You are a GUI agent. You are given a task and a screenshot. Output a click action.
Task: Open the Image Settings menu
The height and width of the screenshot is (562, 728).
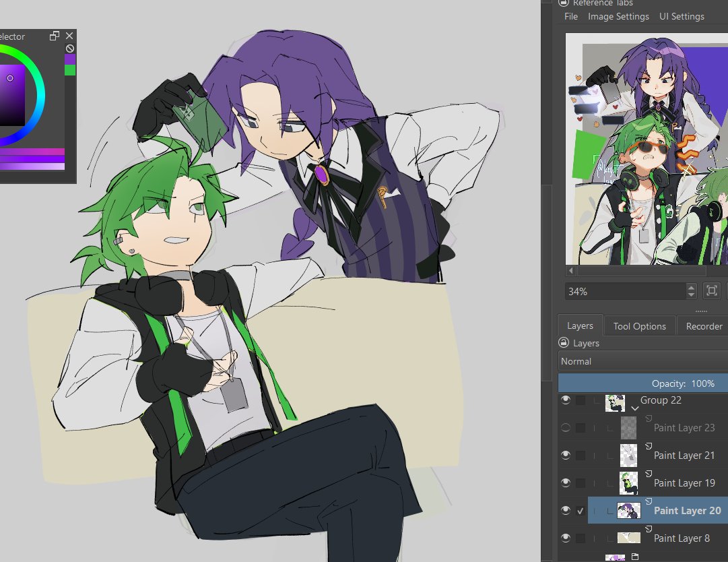click(x=618, y=16)
